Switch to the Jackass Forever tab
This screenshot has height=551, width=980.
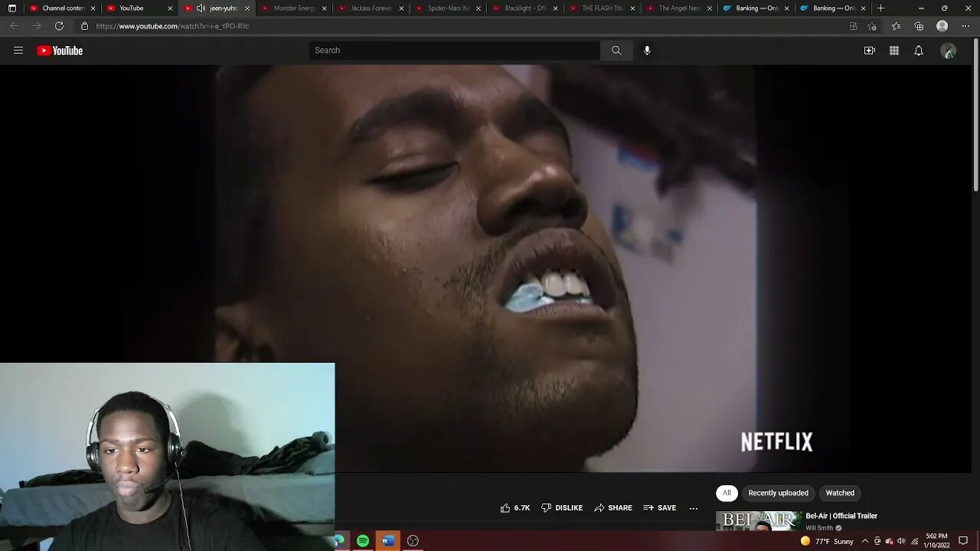(x=371, y=8)
